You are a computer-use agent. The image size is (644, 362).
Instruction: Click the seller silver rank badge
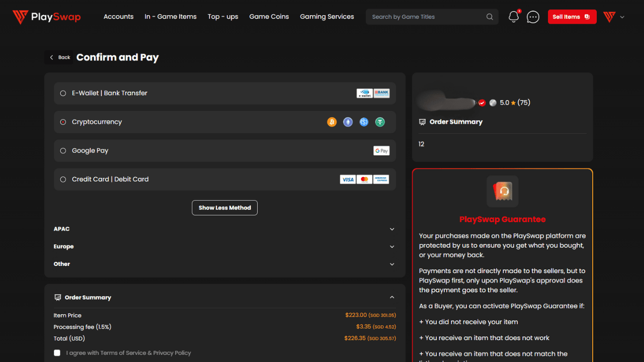(x=493, y=103)
